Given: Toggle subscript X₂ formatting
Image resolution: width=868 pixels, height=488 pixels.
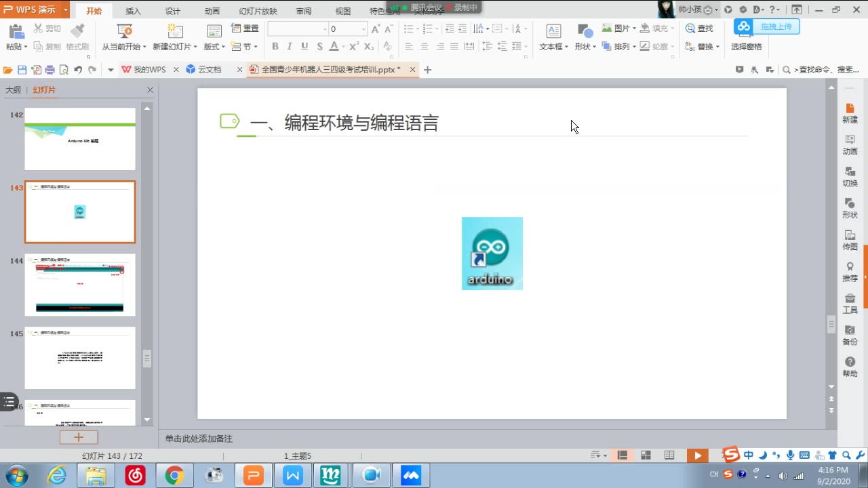Looking at the screenshot, I should click(369, 47).
